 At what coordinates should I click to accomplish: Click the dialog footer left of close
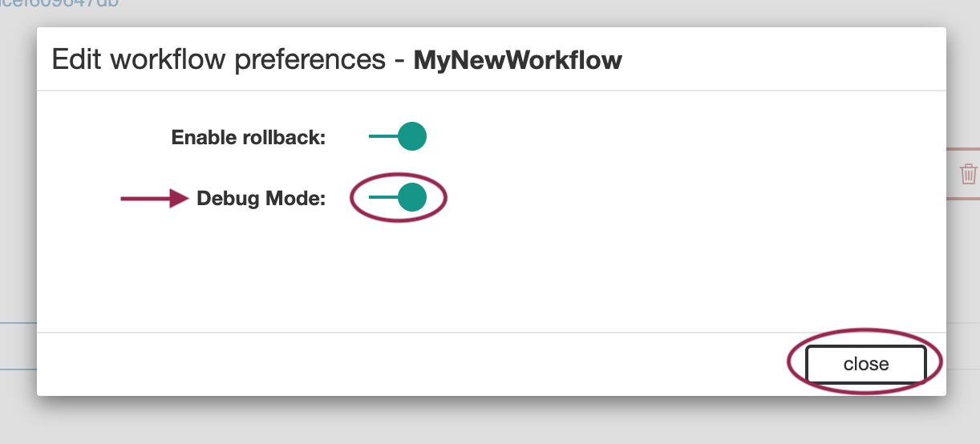(x=401, y=364)
